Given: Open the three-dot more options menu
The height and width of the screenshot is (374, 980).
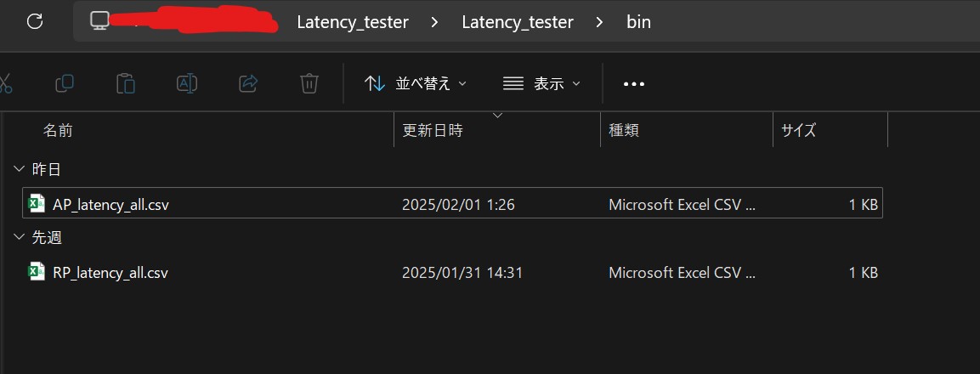Looking at the screenshot, I should tap(634, 84).
